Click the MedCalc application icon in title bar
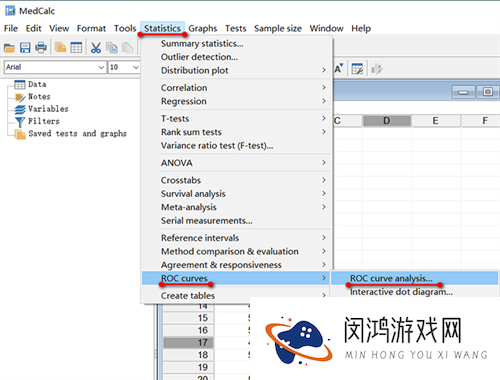Viewport: 500px width, 380px height. coord(10,11)
